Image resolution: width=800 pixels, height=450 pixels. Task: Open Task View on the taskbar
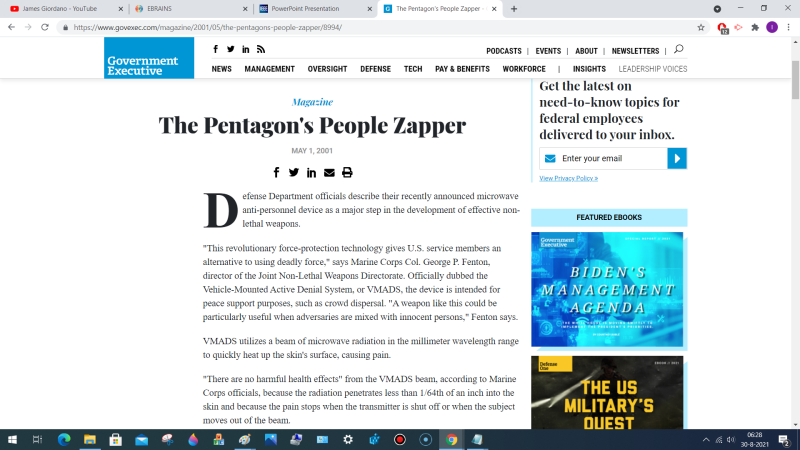[x=37, y=439]
